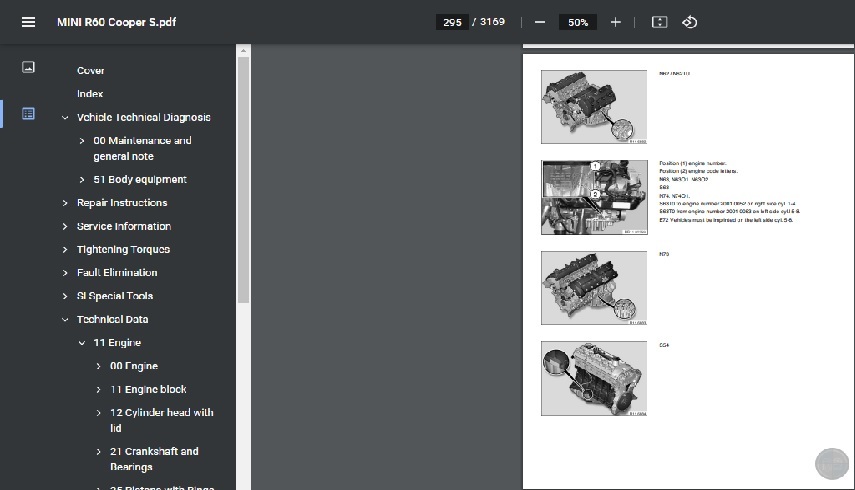Edit the page number field showing 295
Image resolution: width=855 pixels, height=490 pixels.
coord(452,22)
